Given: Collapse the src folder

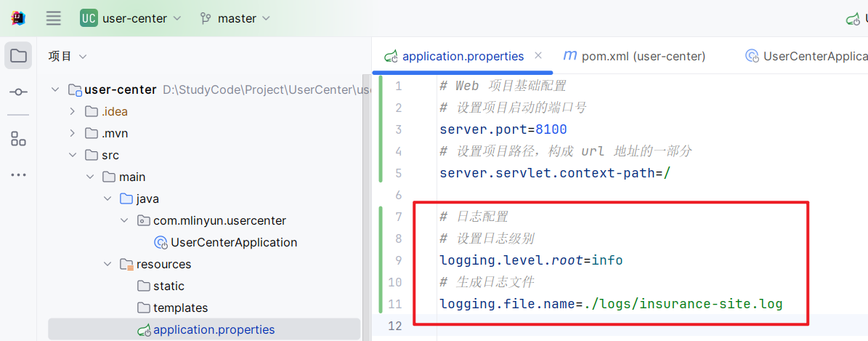Looking at the screenshot, I should [x=72, y=155].
